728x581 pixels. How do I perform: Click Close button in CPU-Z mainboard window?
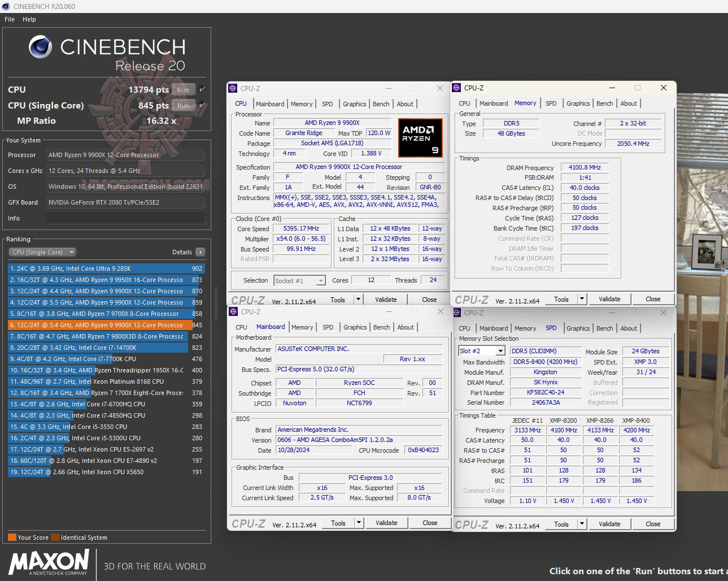pyautogui.click(x=430, y=523)
